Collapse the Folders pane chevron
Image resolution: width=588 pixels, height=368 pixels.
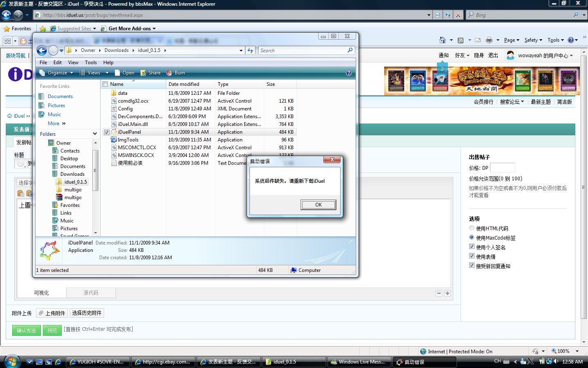[x=95, y=134]
